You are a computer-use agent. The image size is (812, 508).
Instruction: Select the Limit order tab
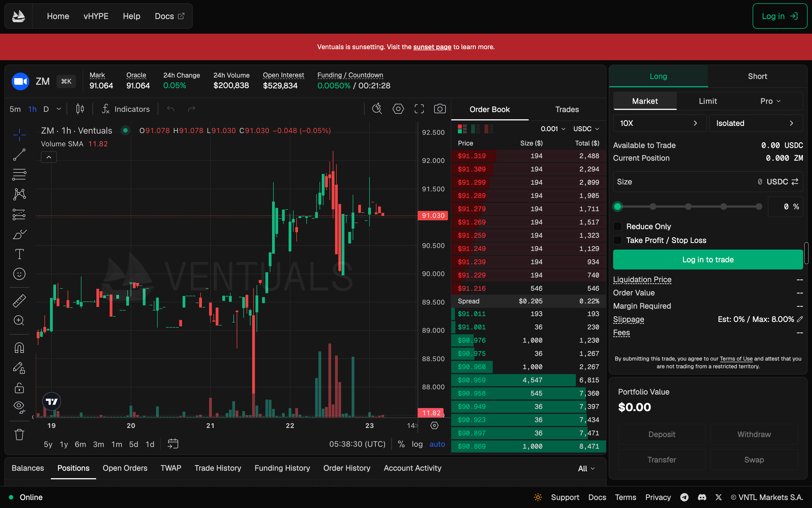pyautogui.click(x=708, y=101)
